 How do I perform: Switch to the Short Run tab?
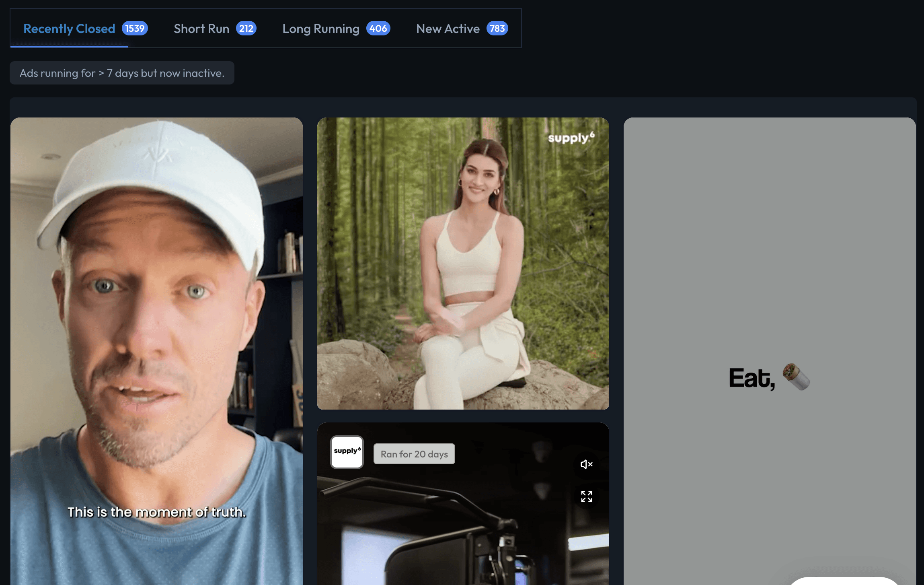click(201, 29)
